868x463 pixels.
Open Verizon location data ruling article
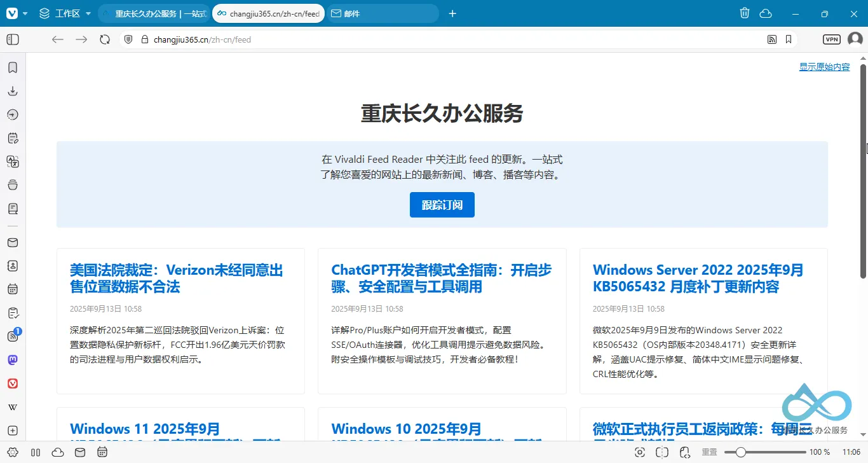[x=177, y=278]
